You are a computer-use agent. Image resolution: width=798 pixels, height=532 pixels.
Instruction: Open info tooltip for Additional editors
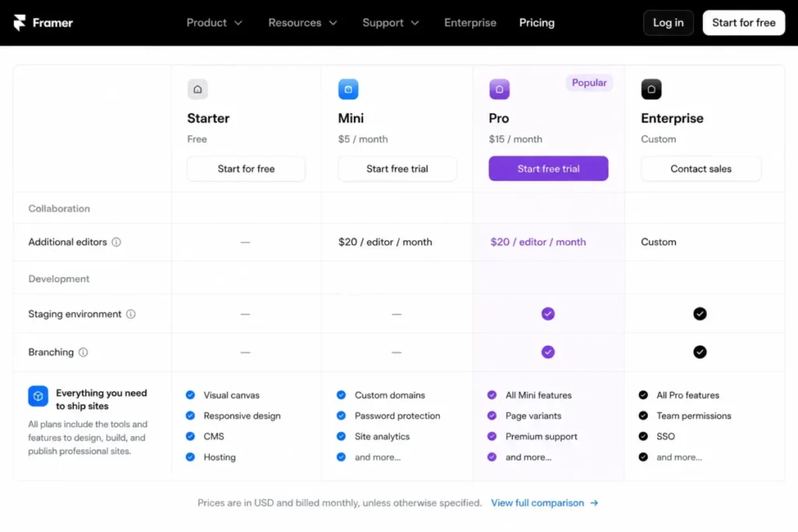point(117,242)
